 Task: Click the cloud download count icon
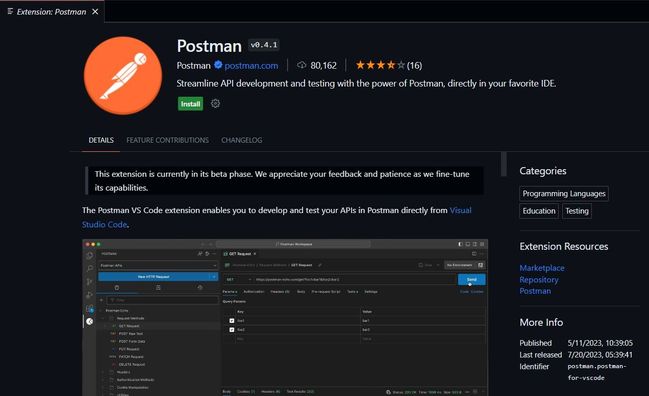click(302, 65)
